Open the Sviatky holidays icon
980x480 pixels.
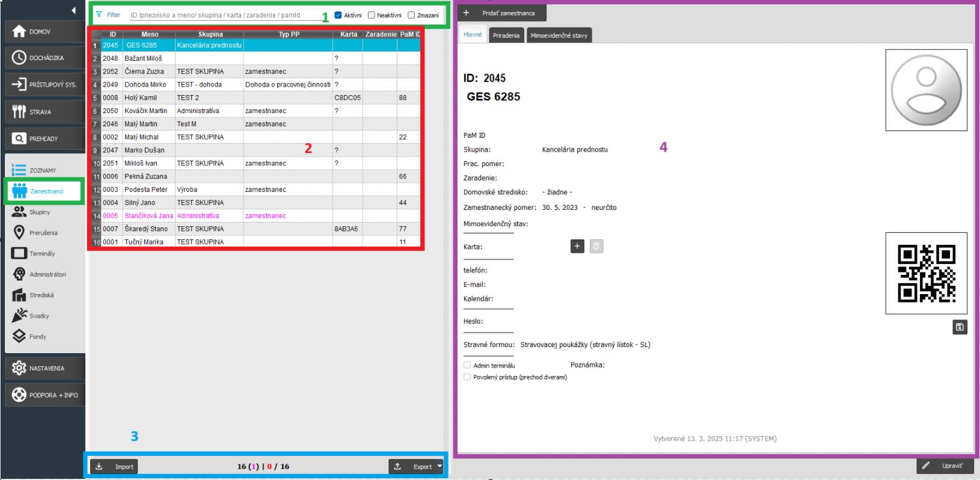[x=19, y=316]
